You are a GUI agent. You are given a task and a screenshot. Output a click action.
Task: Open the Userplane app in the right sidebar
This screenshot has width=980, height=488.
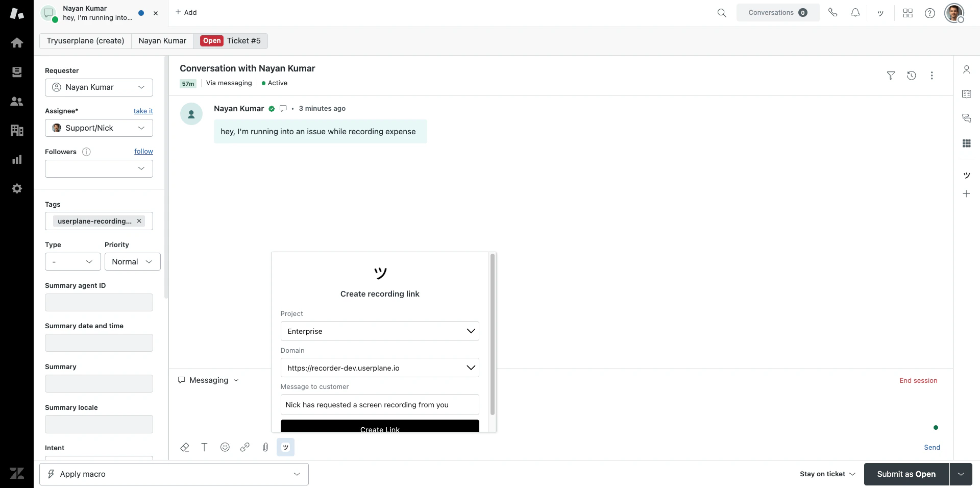tap(966, 175)
